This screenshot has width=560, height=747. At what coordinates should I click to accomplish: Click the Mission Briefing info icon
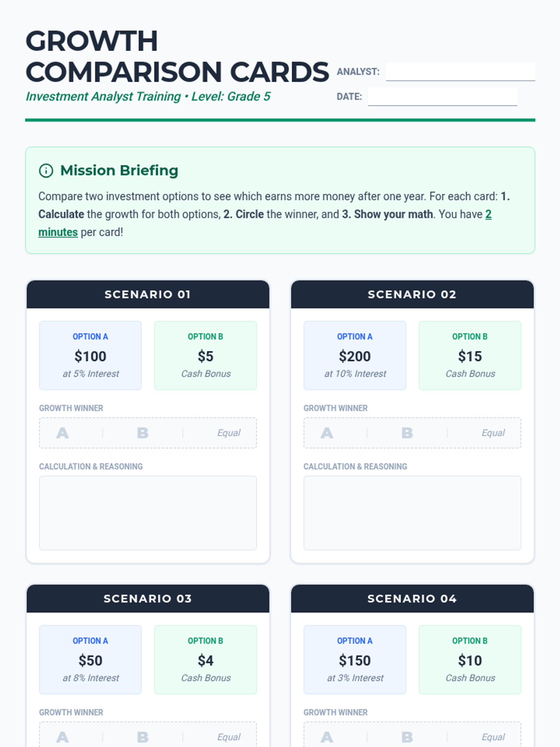(x=46, y=171)
